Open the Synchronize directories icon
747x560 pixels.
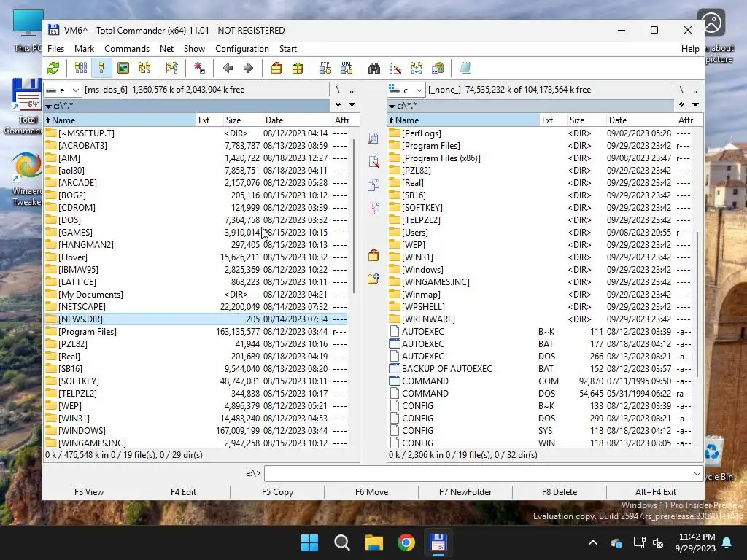click(x=417, y=68)
